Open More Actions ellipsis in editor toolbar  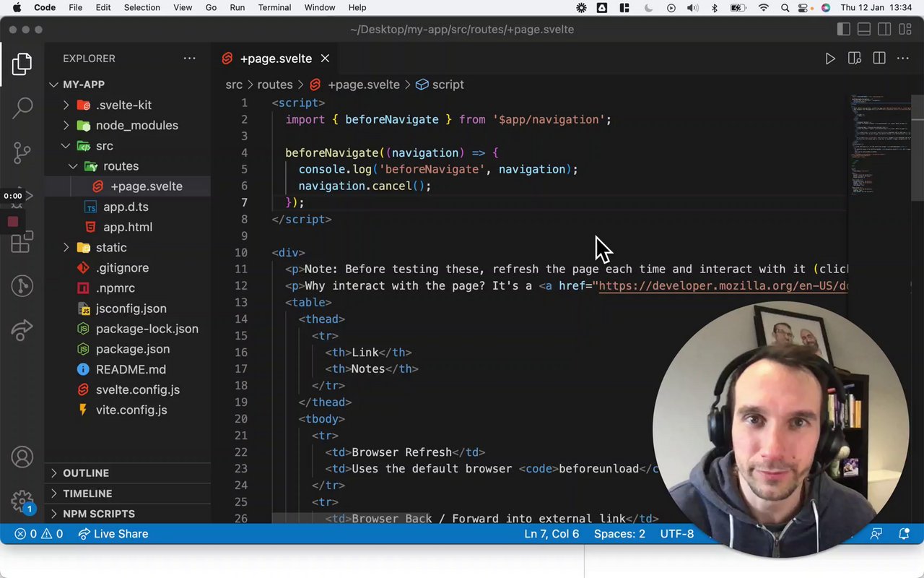click(x=902, y=59)
